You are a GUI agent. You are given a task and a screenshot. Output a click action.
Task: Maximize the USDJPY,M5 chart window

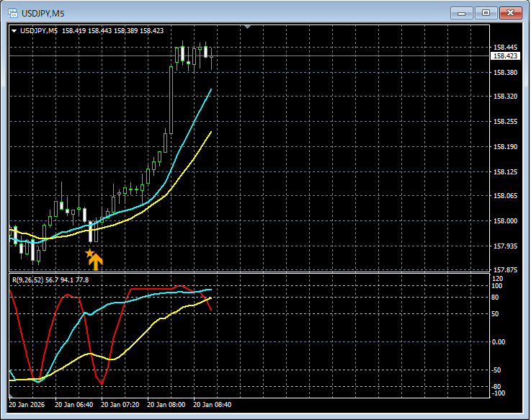click(486, 13)
